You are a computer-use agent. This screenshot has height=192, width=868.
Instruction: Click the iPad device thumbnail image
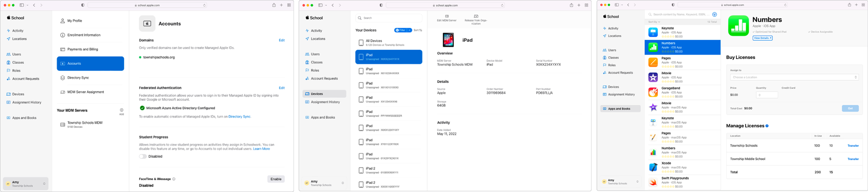pyautogui.click(x=448, y=40)
